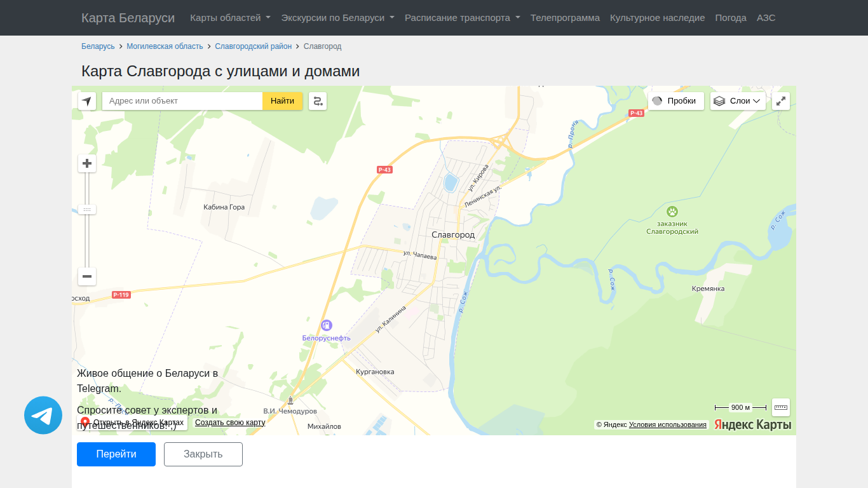Open the Слои layers dropdown
This screenshot has height=488, width=868.
pyautogui.click(x=738, y=101)
